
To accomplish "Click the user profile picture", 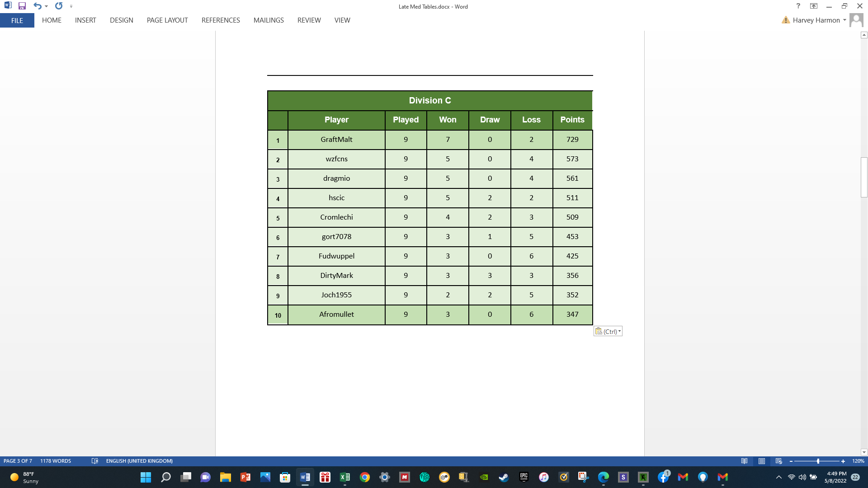I will pos(856,20).
